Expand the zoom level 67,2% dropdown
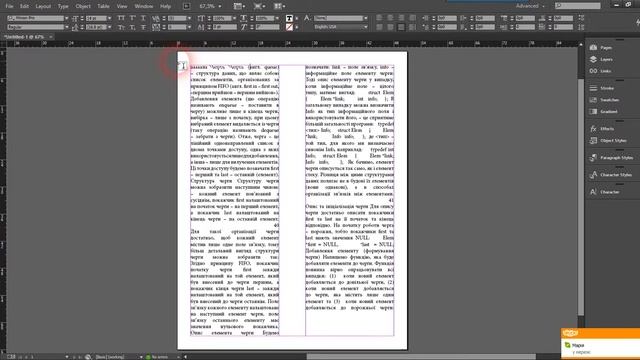This screenshot has height=360, width=640. pos(220,7)
